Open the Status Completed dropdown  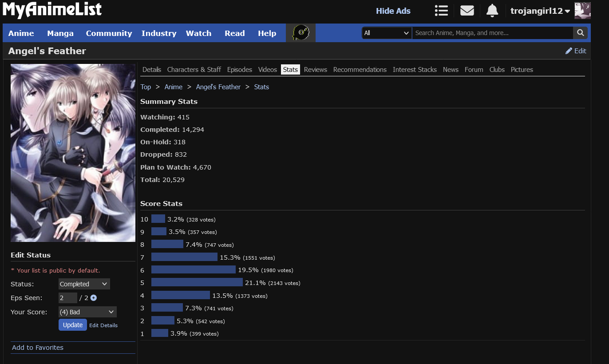click(84, 284)
